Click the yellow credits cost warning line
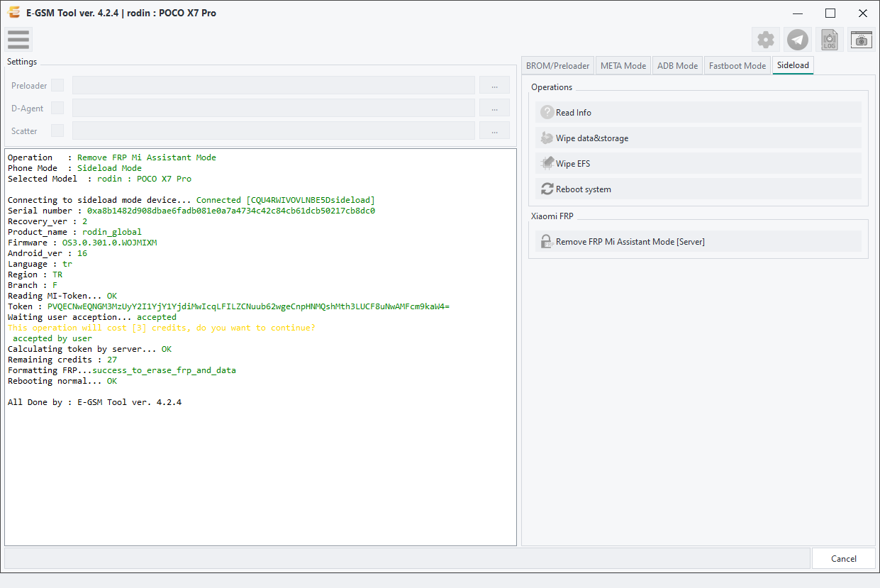 tap(162, 328)
